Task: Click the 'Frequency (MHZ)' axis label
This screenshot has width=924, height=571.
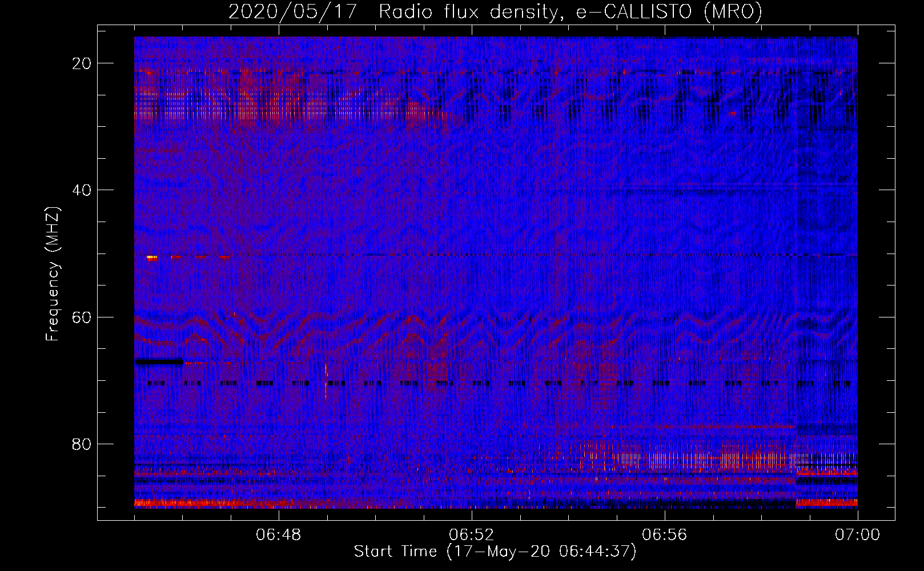Action: (x=53, y=274)
